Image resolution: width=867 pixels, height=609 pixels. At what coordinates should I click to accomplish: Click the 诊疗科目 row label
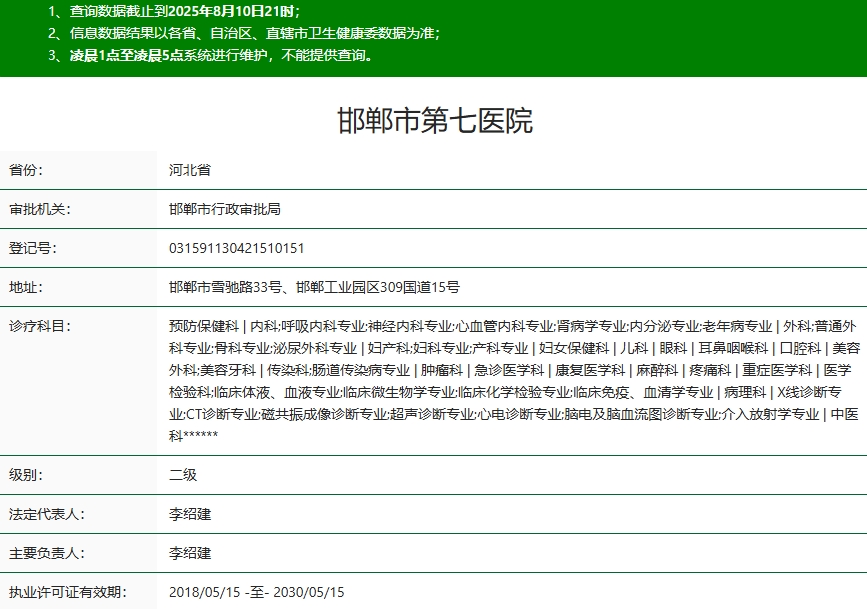[40, 326]
